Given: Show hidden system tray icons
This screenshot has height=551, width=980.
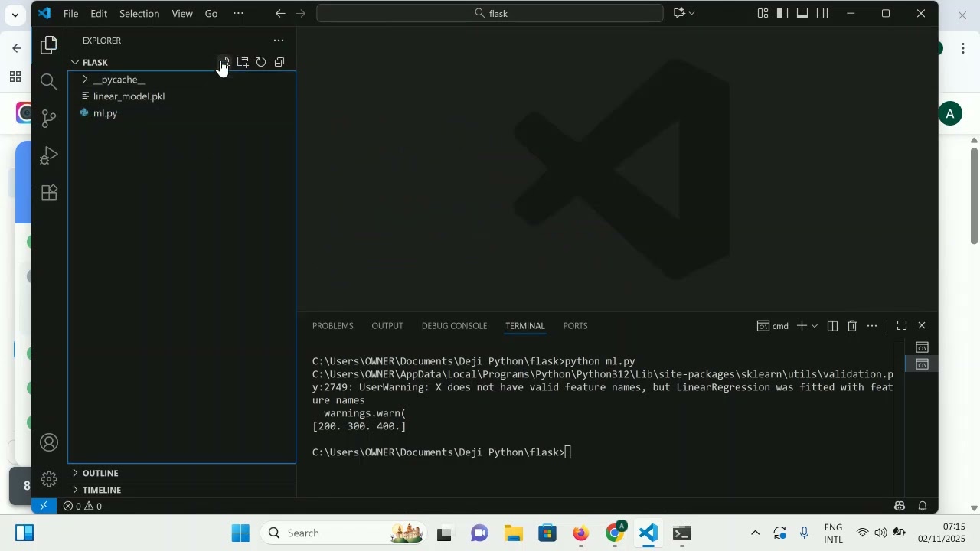Looking at the screenshot, I should 755,533.
